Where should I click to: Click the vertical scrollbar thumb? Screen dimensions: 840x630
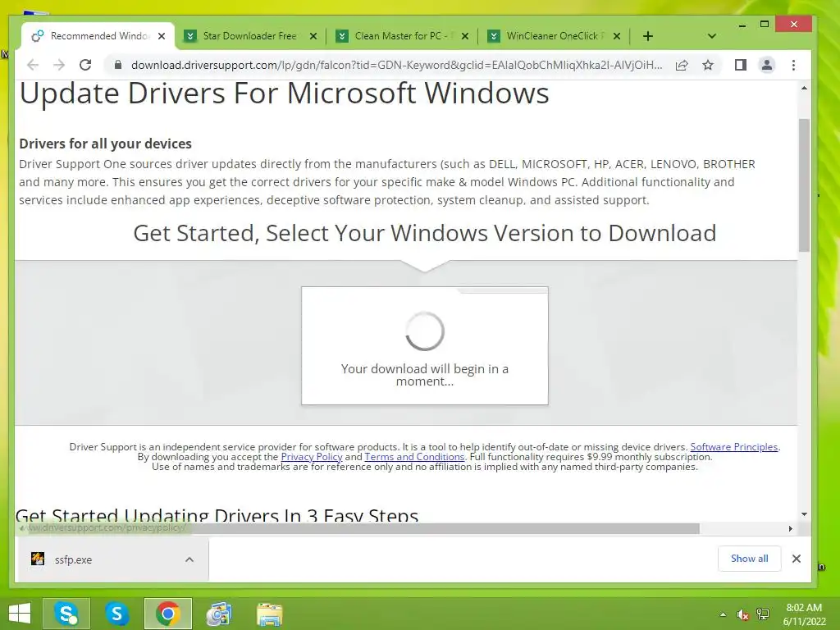click(x=804, y=185)
